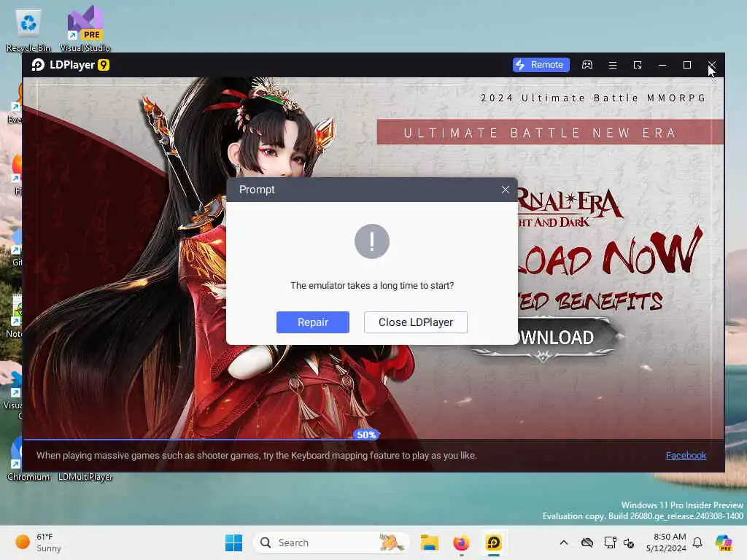Close the LDPlayer window
Screen dimensions: 747x560
(712, 65)
